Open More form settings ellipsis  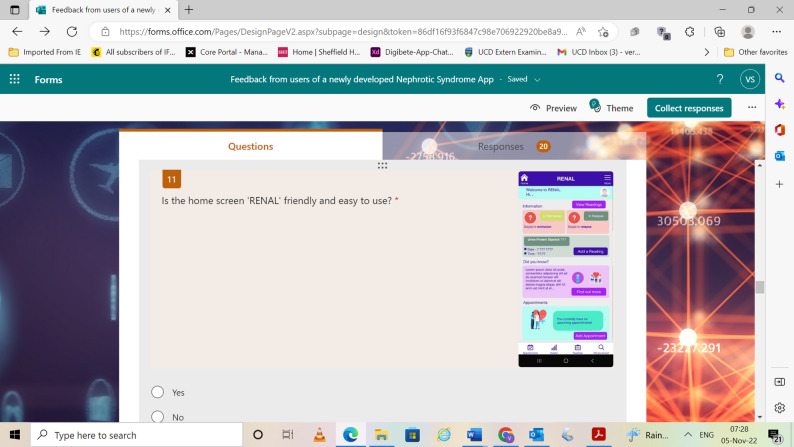click(x=752, y=107)
